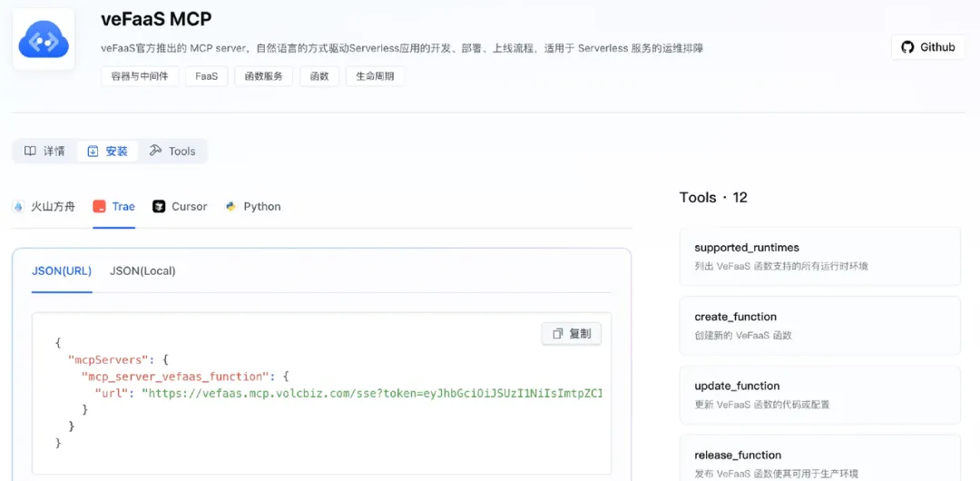The width and height of the screenshot is (980, 481).
Task: Click the 容器与中间件 tag
Action: [x=140, y=76]
